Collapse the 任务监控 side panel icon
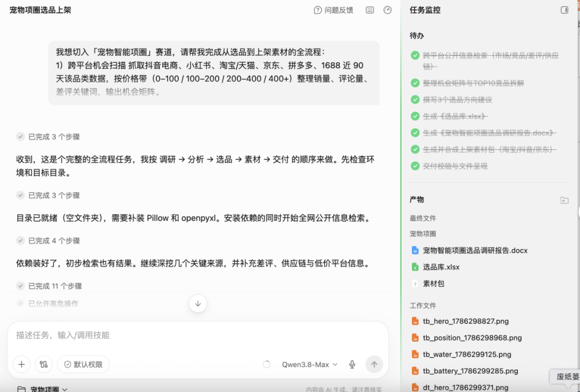Image resolution: width=580 pixels, height=392 pixels. [x=564, y=10]
